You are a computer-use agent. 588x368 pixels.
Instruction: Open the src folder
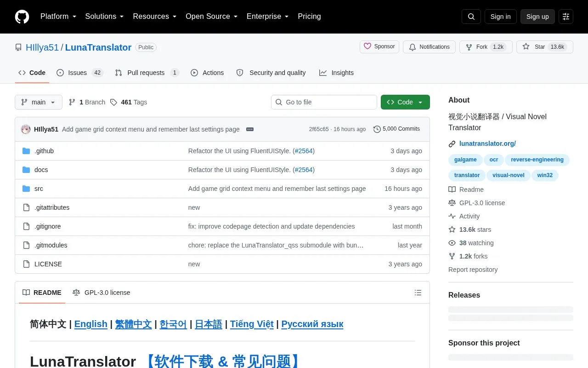[x=39, y=189]
